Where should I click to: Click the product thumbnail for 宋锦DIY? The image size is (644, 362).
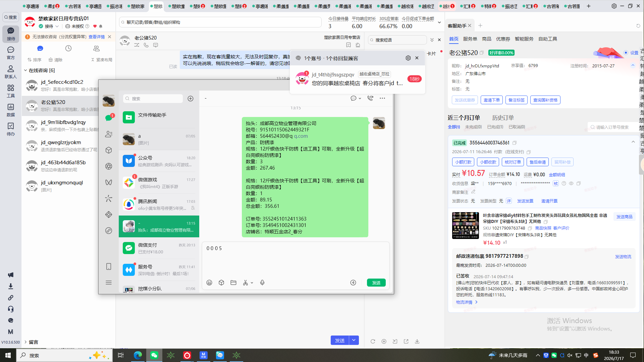[465, 225]
